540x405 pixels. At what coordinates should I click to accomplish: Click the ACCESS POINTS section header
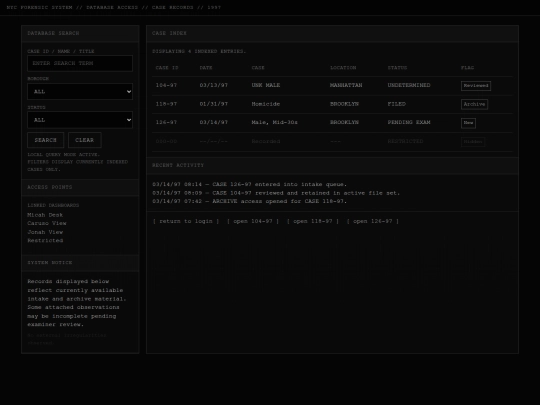click(x=80, y=187)
